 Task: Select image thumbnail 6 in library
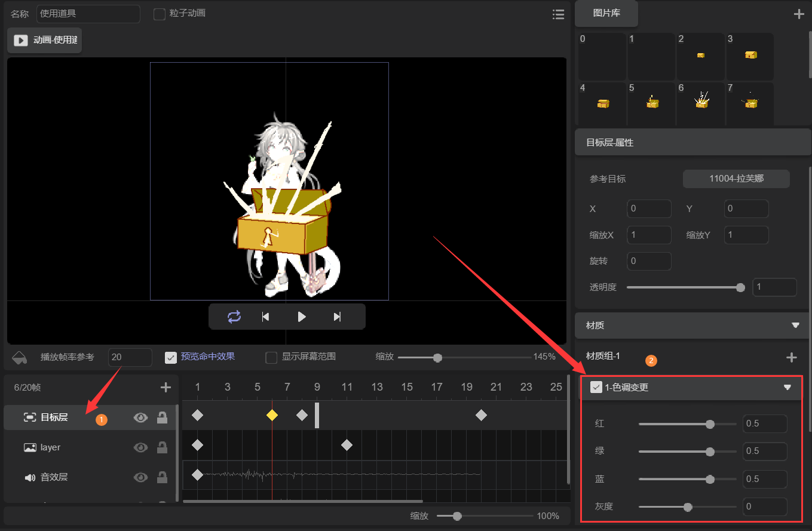tap(700, 104)
